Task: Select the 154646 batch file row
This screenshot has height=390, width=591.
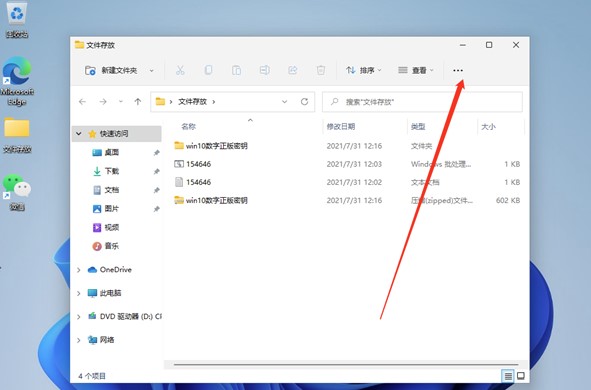Action: pos(347,164)
